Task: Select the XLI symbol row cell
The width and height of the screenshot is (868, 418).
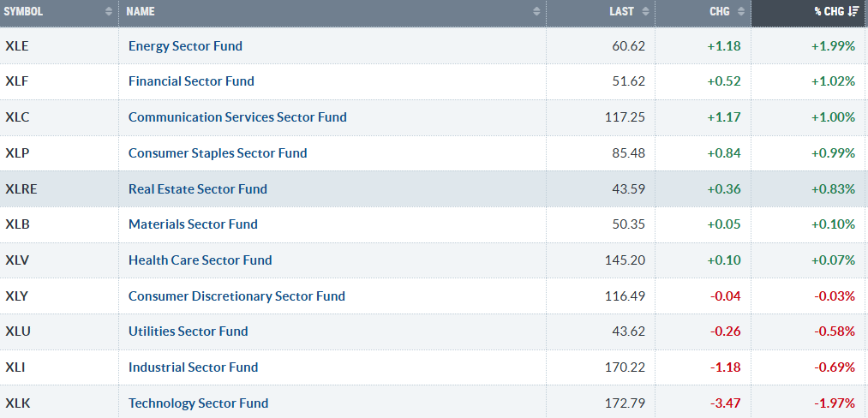Action: click(x=59, y=367)
